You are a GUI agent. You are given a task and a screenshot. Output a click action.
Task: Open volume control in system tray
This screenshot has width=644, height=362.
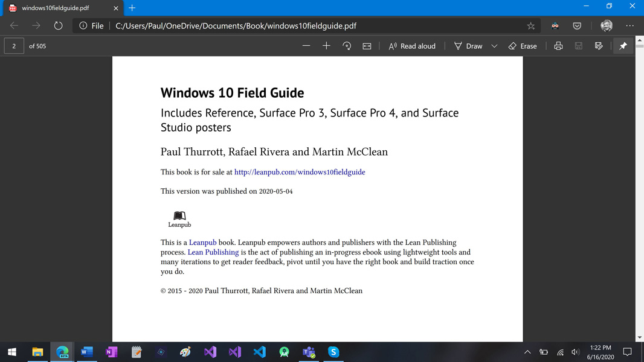[x=575, y=352]
